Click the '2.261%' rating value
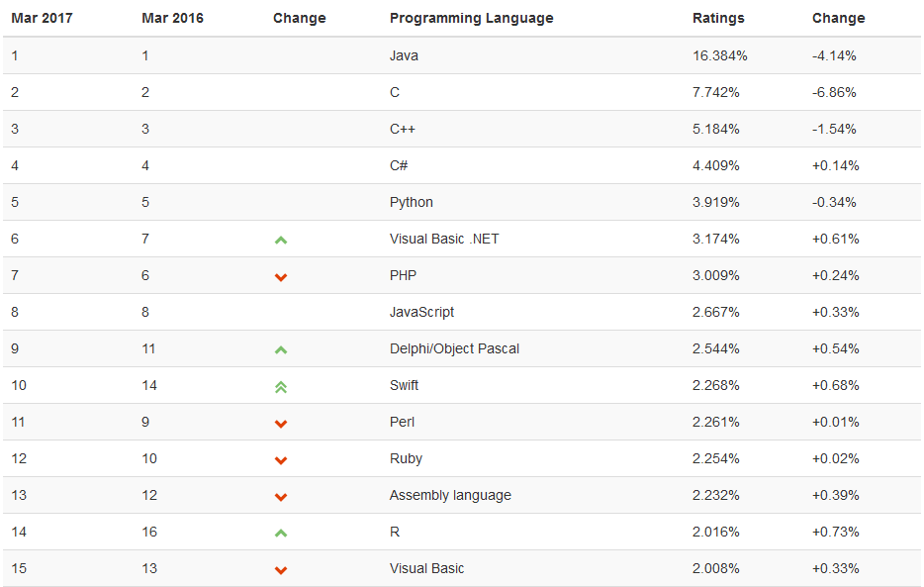Image resolution: width=924 pixels, height=587 pixels. [x=716, y=422]
